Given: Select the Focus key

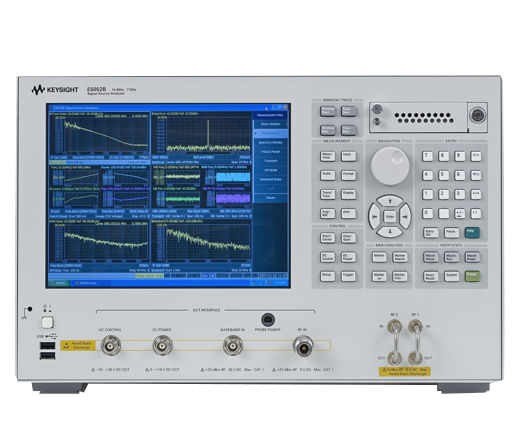Looking at the screenshot, I should 452,232.
